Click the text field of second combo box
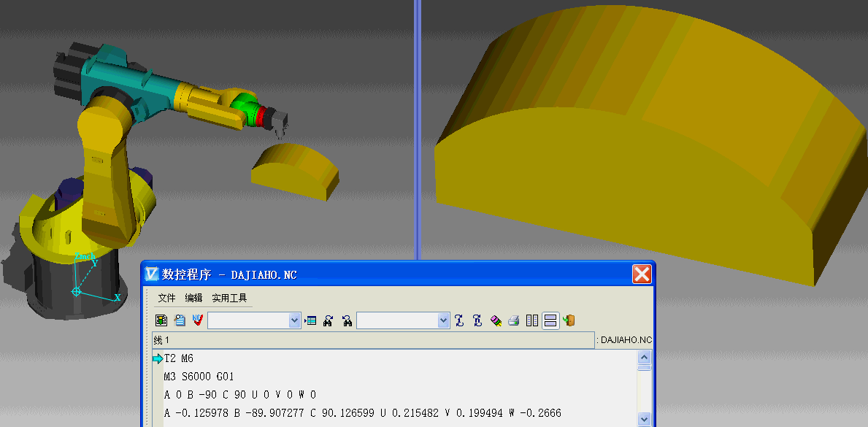The width and height of the screenshot is (868, 427). click(x=397, y=320)
